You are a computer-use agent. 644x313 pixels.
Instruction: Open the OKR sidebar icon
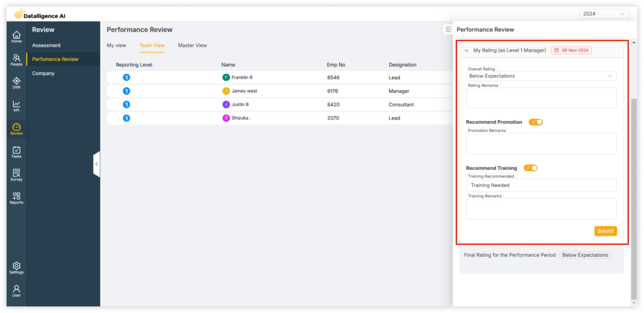click(16, 83)
